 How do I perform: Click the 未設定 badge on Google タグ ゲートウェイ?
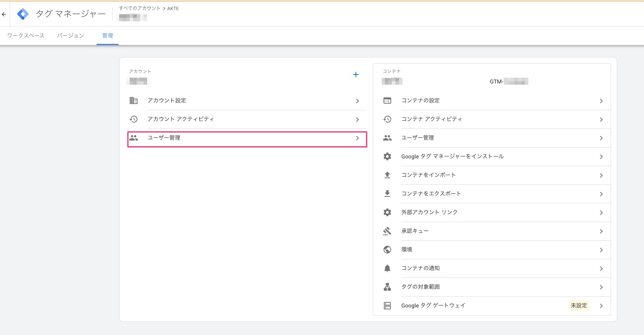click(578, 305)
